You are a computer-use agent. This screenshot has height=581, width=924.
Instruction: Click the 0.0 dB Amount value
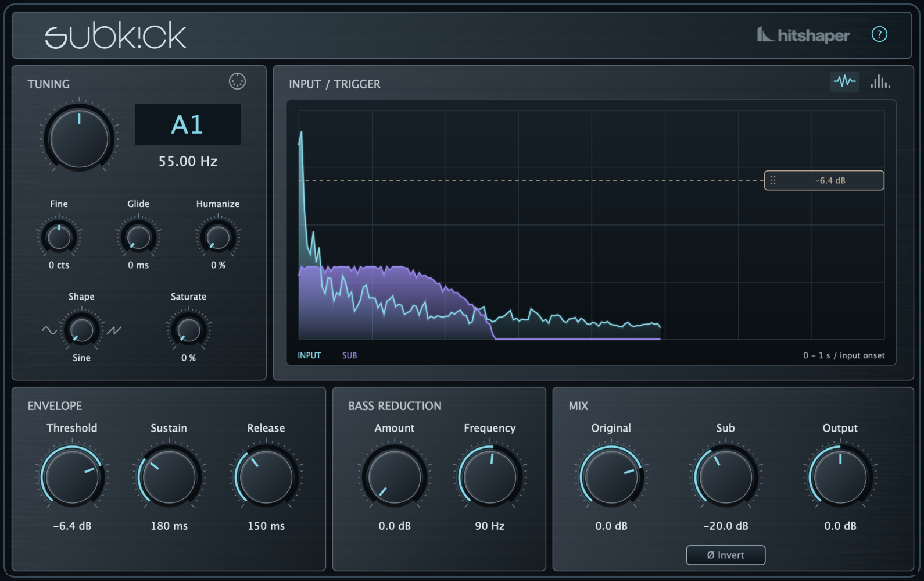pyautogui.click(x=395, y=526)
